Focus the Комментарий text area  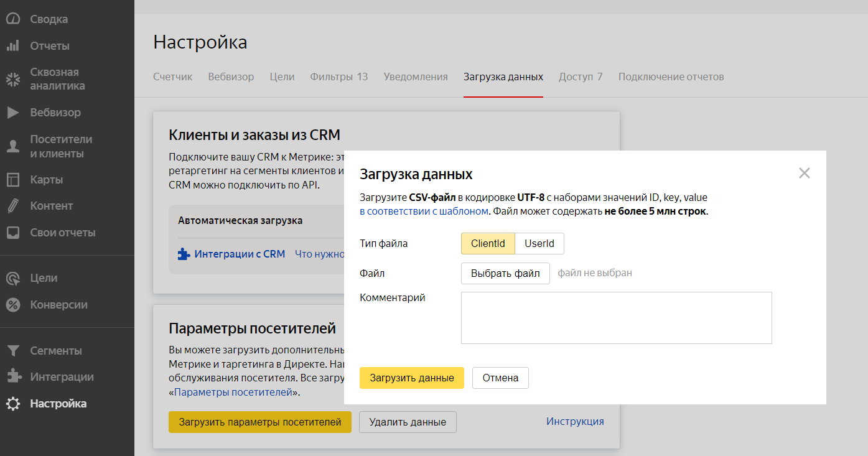tap(616, 318)
